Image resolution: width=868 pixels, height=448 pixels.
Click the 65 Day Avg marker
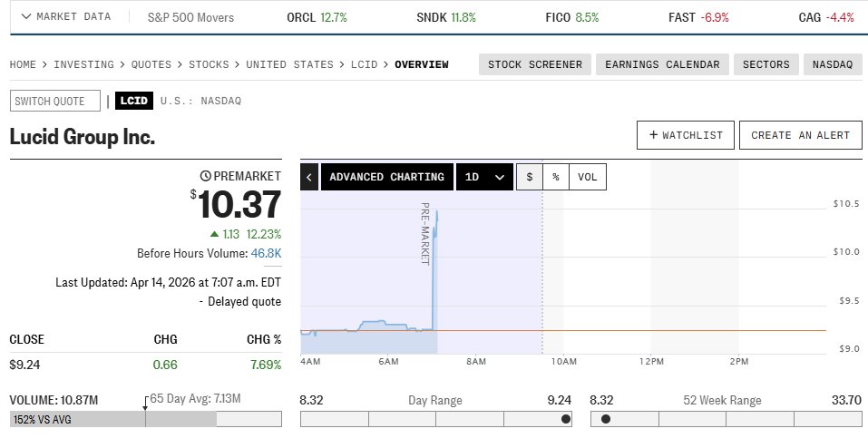(145, 404)
